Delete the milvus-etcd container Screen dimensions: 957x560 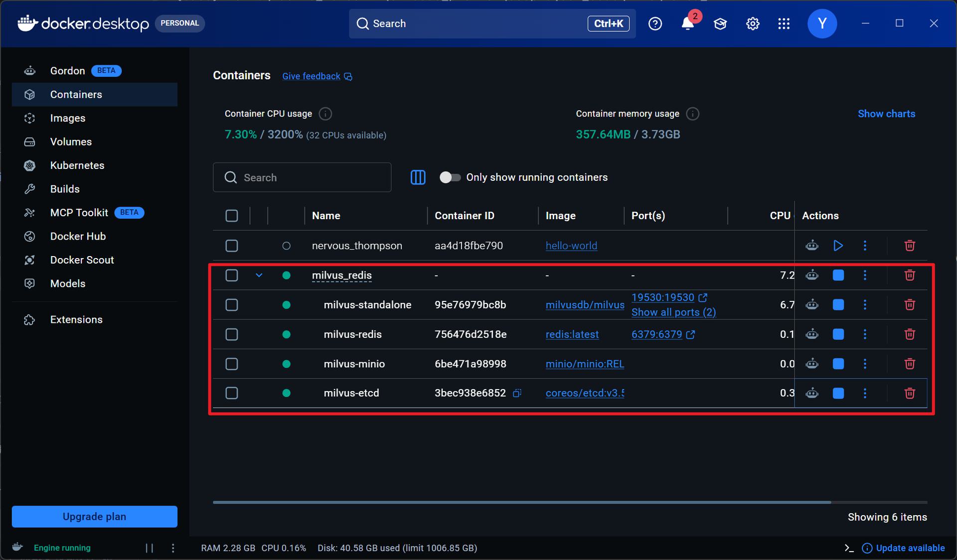tap(910, 393)
